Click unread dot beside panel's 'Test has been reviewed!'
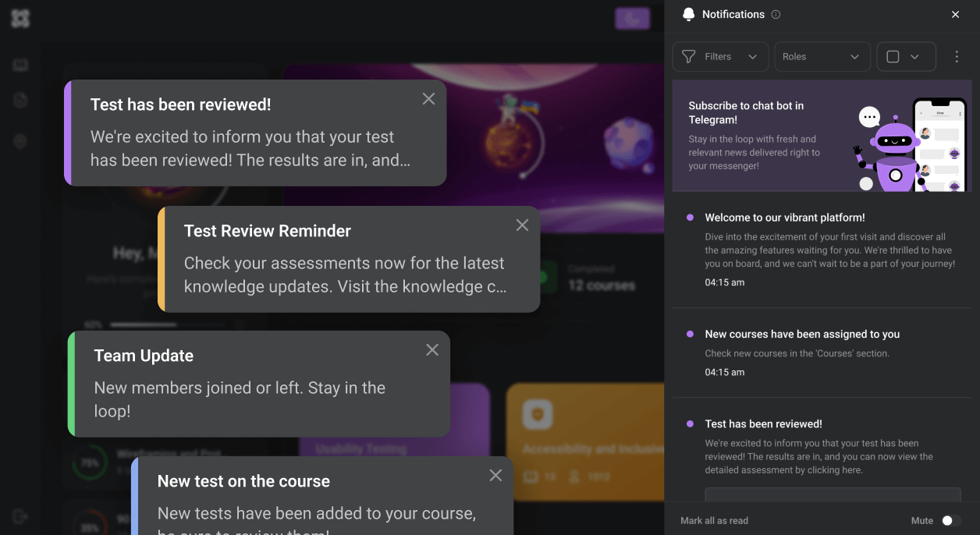Image resolution: width=980 pixels, height=535 pixels. [x=690, y=423]
